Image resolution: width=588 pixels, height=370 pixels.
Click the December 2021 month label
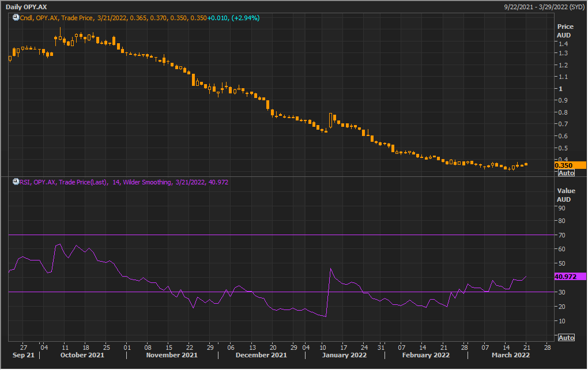click(261, 355)
